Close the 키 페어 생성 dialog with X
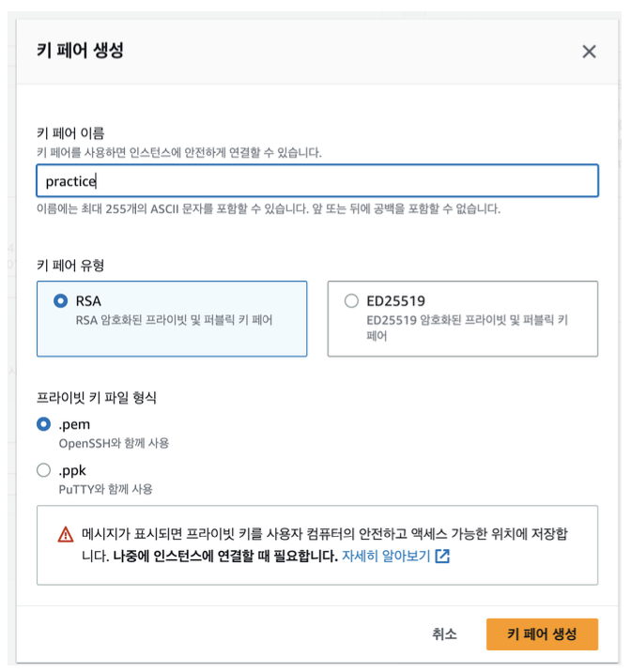631x672 pixels. (589, 52)
